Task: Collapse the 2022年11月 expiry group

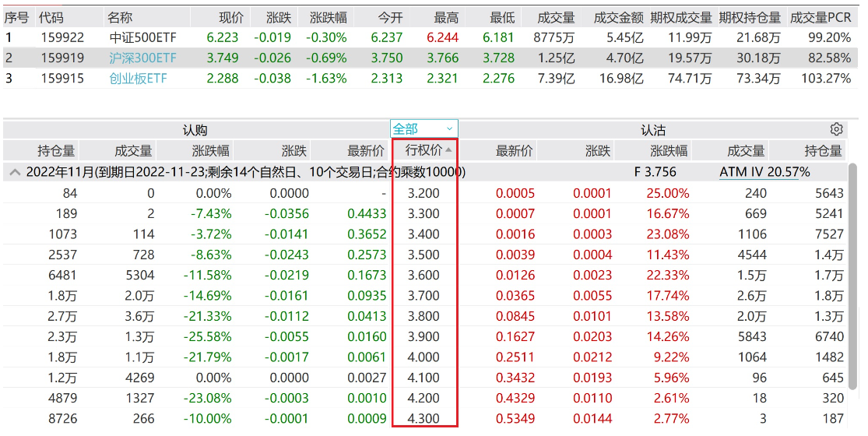Action: click(16, 172)
